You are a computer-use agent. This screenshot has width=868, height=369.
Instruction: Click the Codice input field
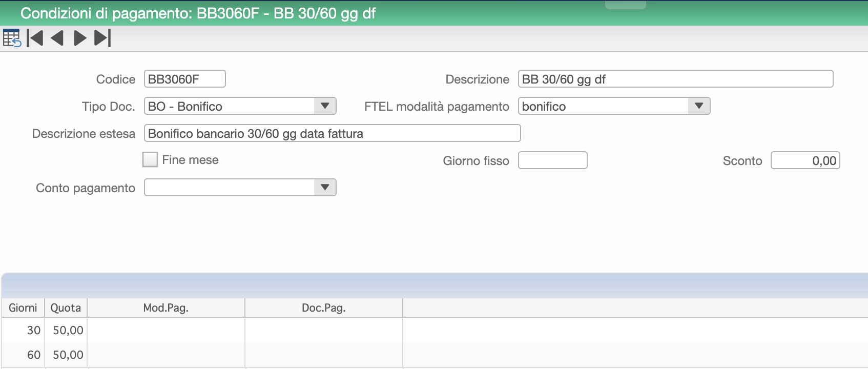pos(185,79)
